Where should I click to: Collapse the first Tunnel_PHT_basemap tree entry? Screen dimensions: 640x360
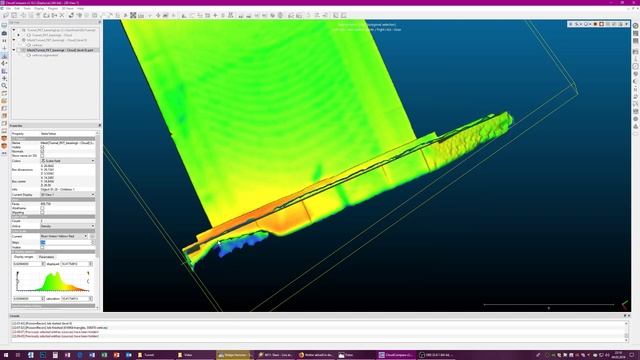click(x=14, y=30)
